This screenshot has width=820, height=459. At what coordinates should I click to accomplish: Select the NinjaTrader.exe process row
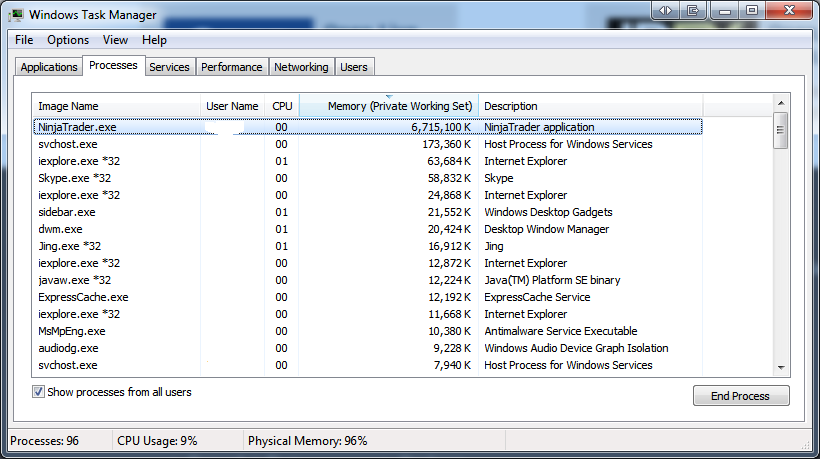(x=368, y=127)
